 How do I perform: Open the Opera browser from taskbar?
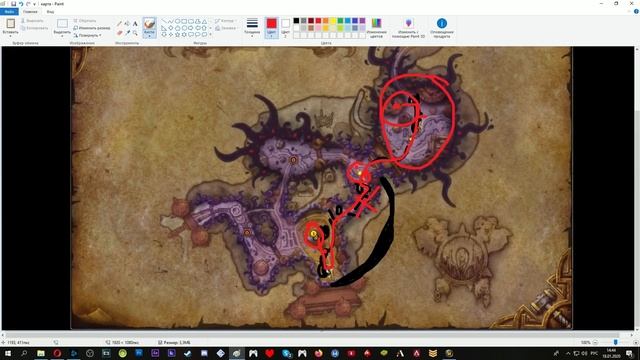57,353
